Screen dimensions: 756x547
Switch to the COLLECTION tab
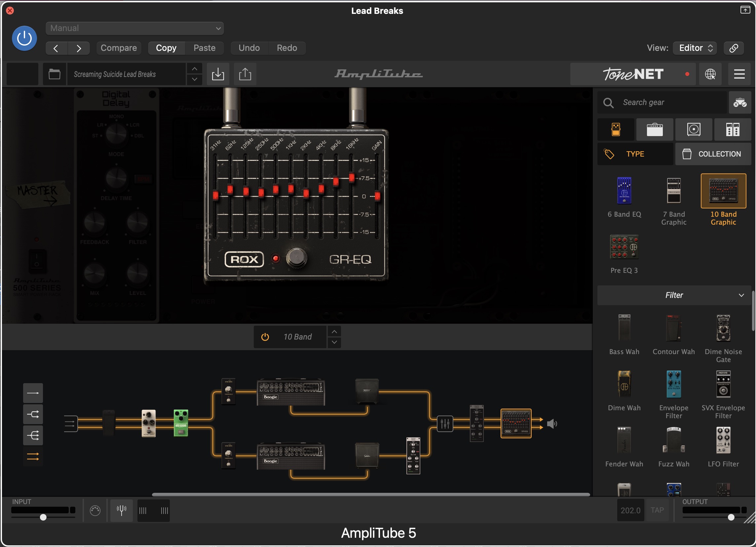pos(713,154)
